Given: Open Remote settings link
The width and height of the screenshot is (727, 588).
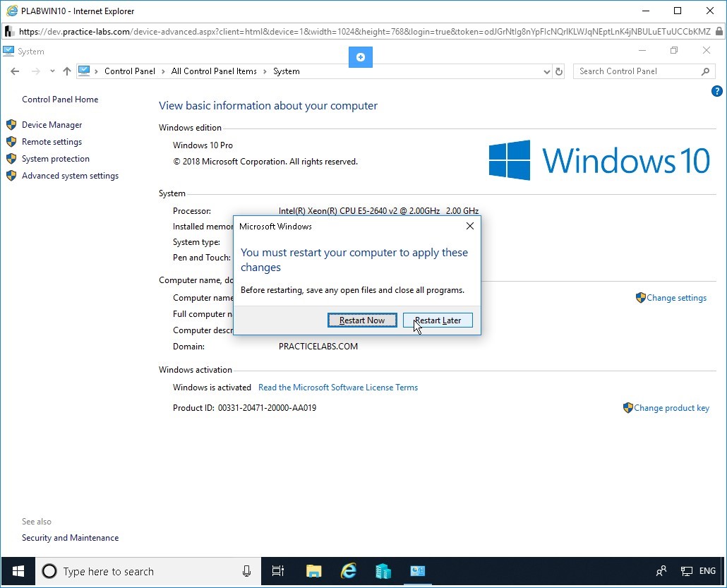Looking at the screenshot, I should (x=52, y=142).
